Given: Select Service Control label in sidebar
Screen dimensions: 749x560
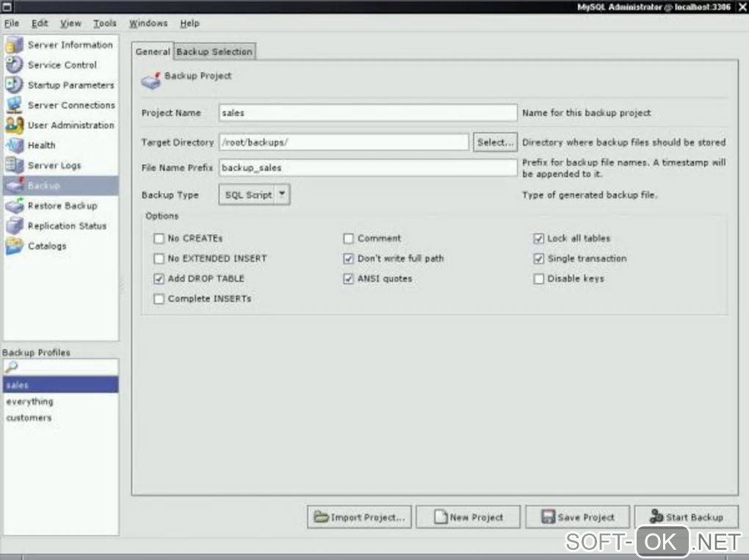Looking at the screenshot, I should click(x=62, y=65).
